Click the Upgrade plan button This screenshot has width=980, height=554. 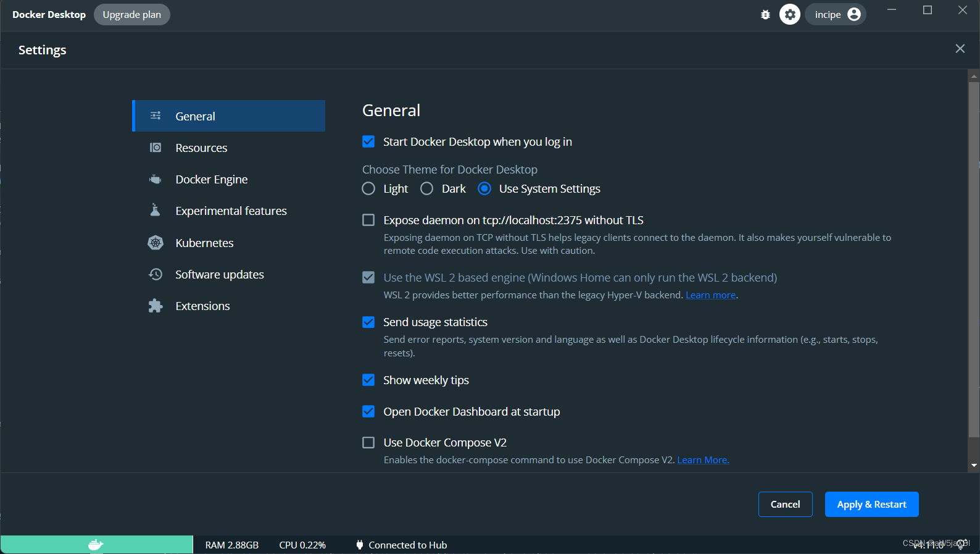(x=132, y=14)
